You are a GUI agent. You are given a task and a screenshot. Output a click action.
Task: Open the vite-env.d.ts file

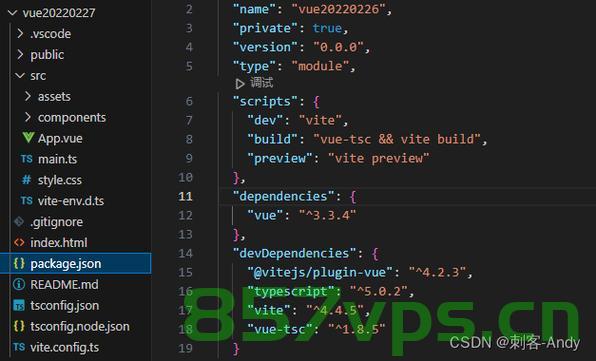point(71,201)
